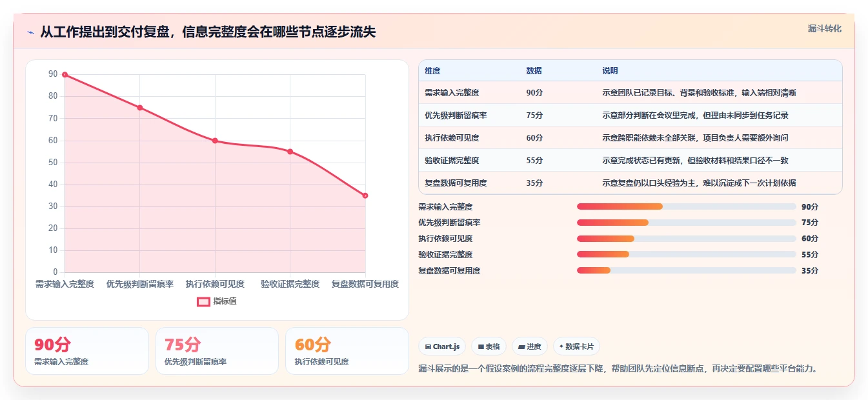The width and height of the screenshot is (868, 400).
Task: Click x-axis label 执行依赖可见度 under chart
Action: pyautogui.click(x=215, y=284)
